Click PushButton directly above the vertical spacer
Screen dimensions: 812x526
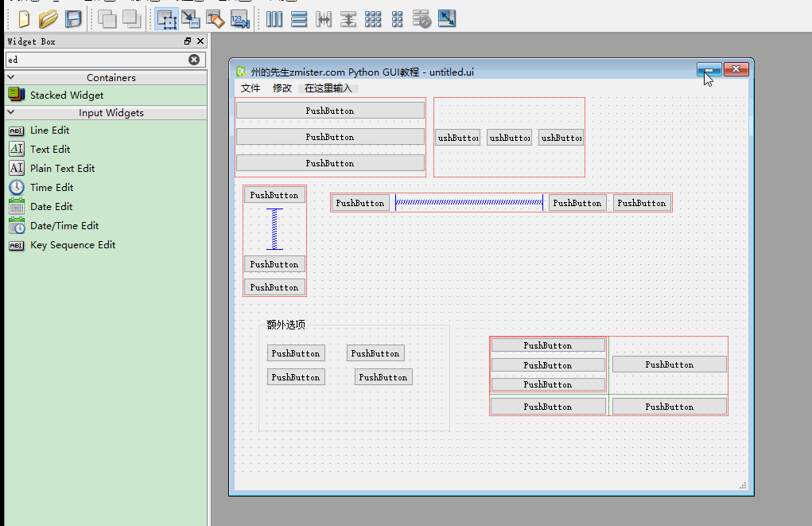[274, 196]
